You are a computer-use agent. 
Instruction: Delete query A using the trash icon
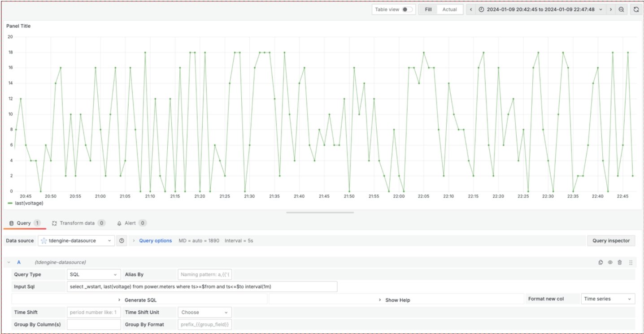(x=620, y=262)
